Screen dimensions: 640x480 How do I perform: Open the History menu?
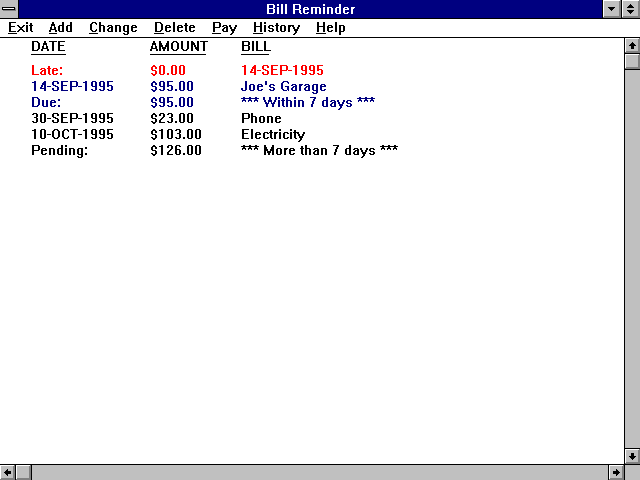(276, 28)
